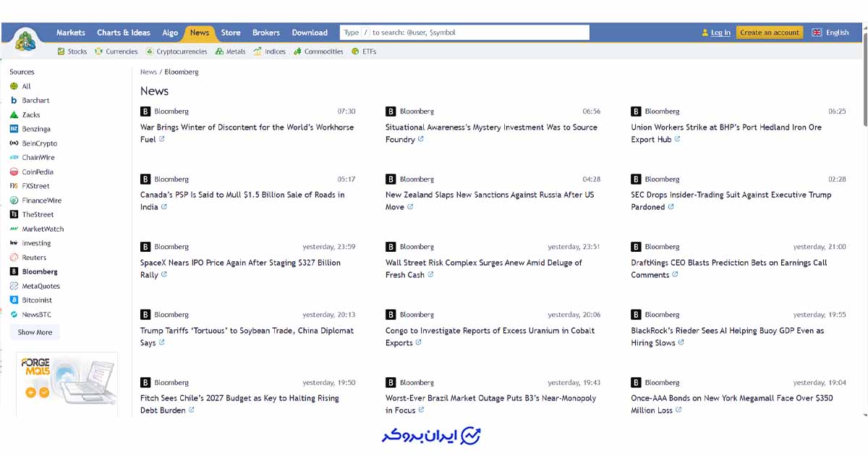Open the Markets menu
This screenshot has height=456, width=868.
71,33
